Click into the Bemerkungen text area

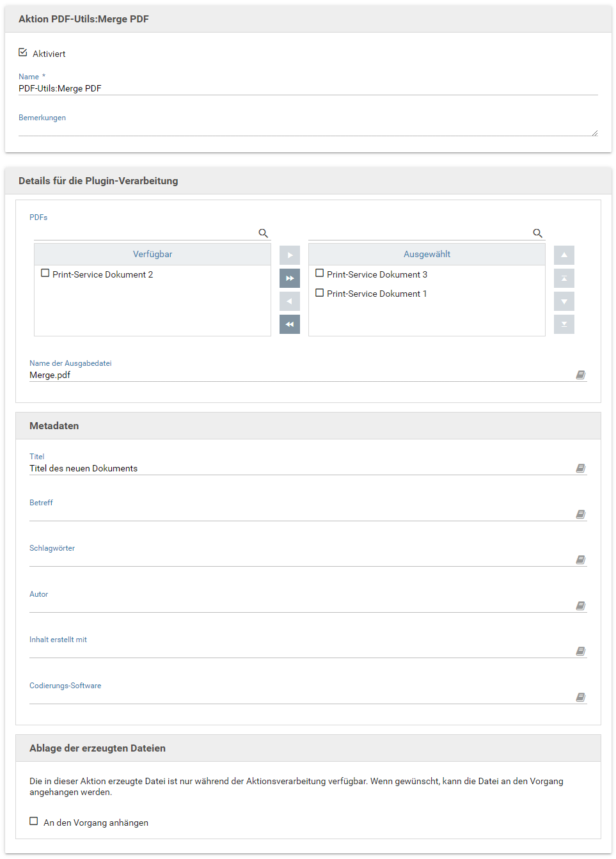(x=307, y=129)
